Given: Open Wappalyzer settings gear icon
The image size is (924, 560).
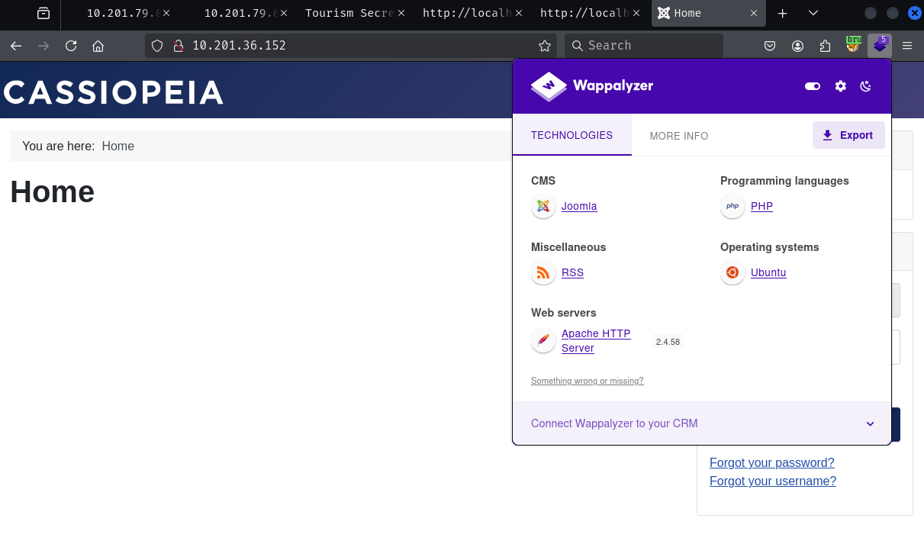Looking at the screenshot, I should click(840, 86).
